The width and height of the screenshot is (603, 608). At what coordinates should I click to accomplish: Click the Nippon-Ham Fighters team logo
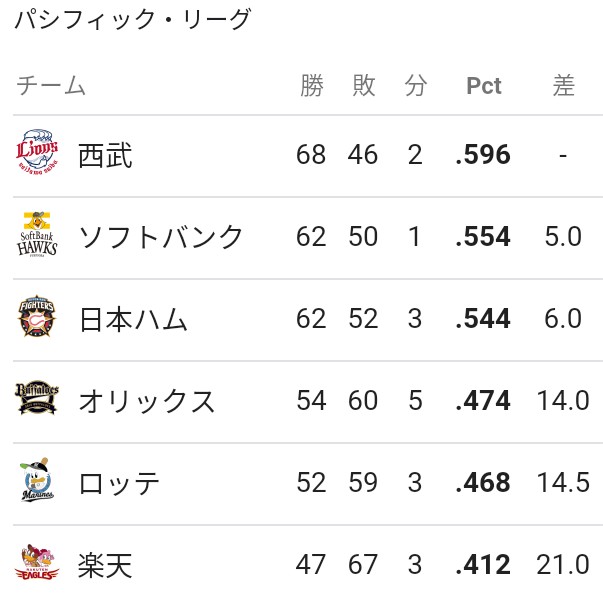point(37,316)
